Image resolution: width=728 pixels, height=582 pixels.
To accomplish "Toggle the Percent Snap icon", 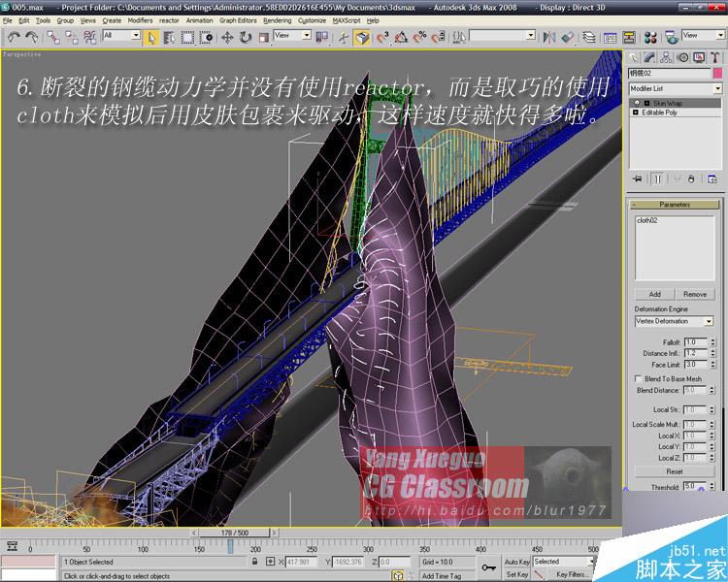I will [x=419, y=38].
